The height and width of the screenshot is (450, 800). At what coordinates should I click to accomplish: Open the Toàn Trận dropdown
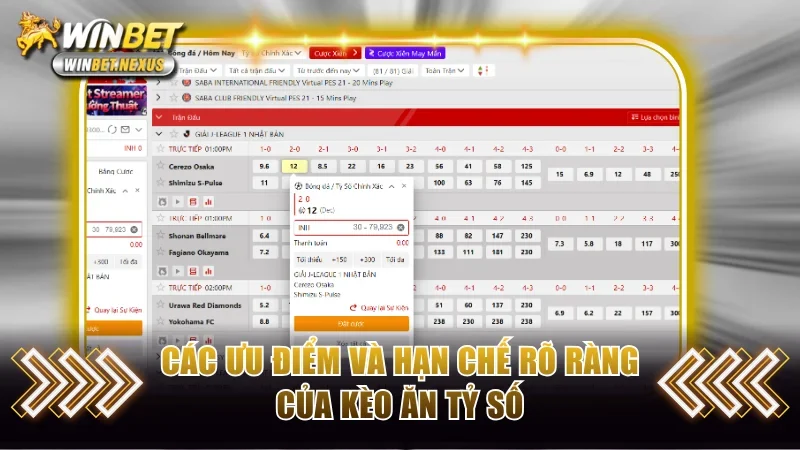pyautogui.click(x=444, y=70)
